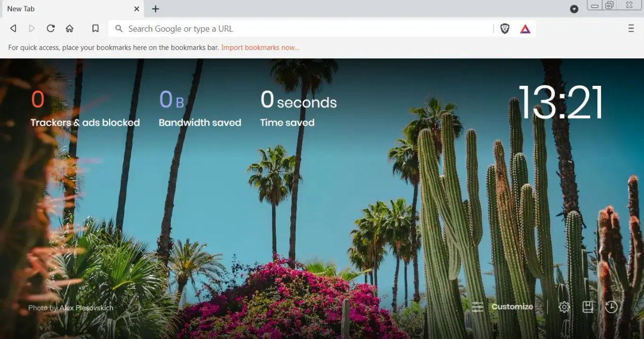Open Alex Plesovskich photo credit link
Image resolution: width=644 pixels, height=339 pixels.
coord(86,308)
